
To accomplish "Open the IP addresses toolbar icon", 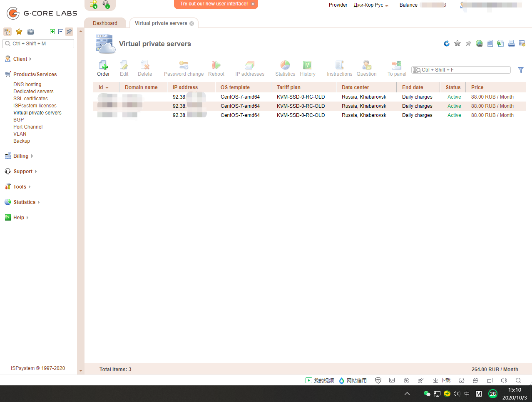I will pos(250,65).
